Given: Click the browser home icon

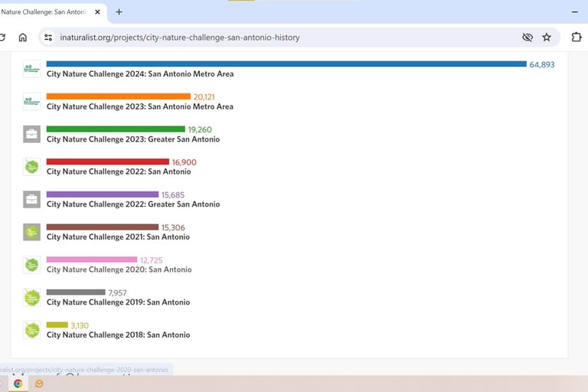Looking at the screenshot, I should tap(23, 38).
